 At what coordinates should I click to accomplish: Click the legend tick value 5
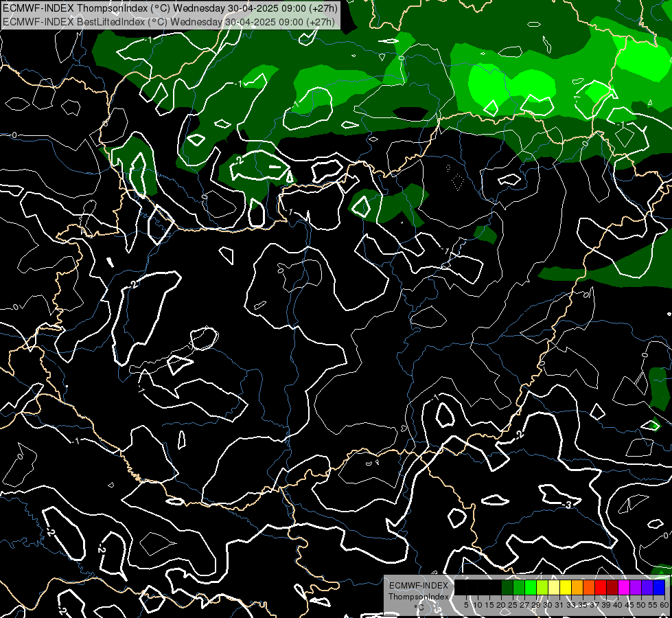[x=466, y=605]
